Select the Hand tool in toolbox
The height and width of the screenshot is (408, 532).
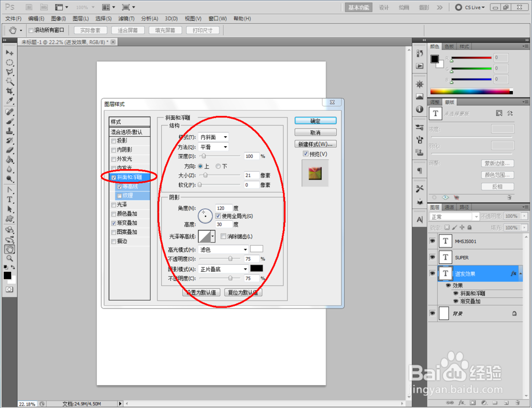[10, 249]
